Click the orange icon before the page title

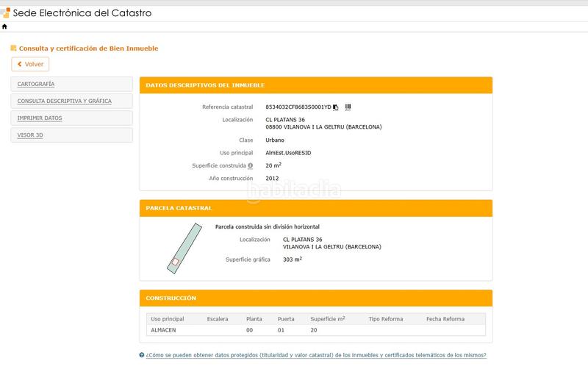[x=14, y=49]
